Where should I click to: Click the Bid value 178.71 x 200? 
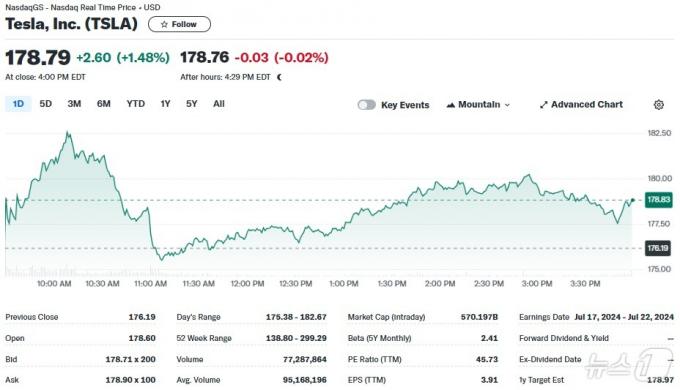click(131, 360)
